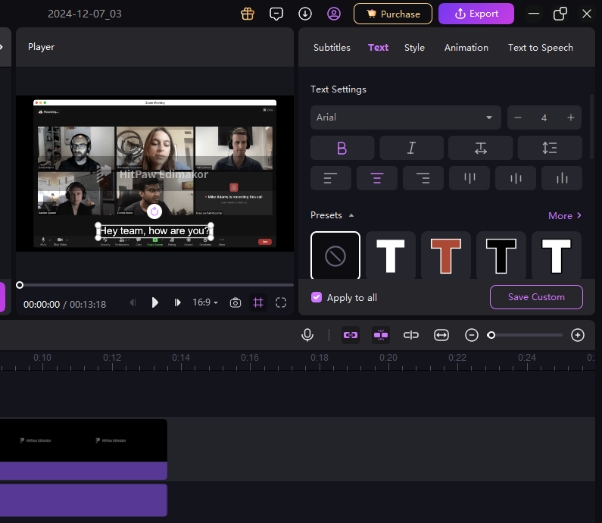602x523 pixels.
Task: Decrease the font size with minus
Action: [x=518, y=118]
